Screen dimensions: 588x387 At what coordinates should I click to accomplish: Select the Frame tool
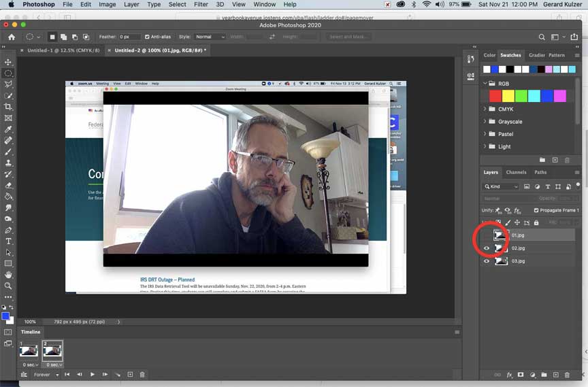8,118
